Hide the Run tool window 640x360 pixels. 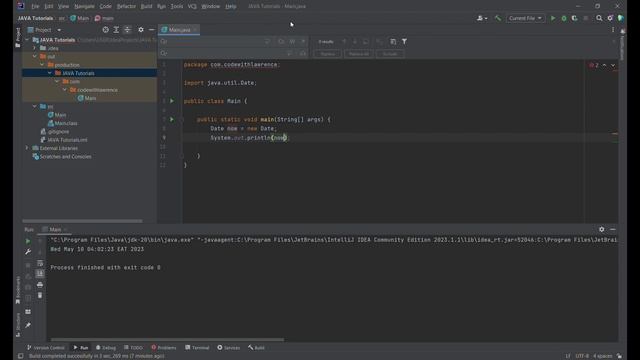pyautogui.click(x=613, y=229)
